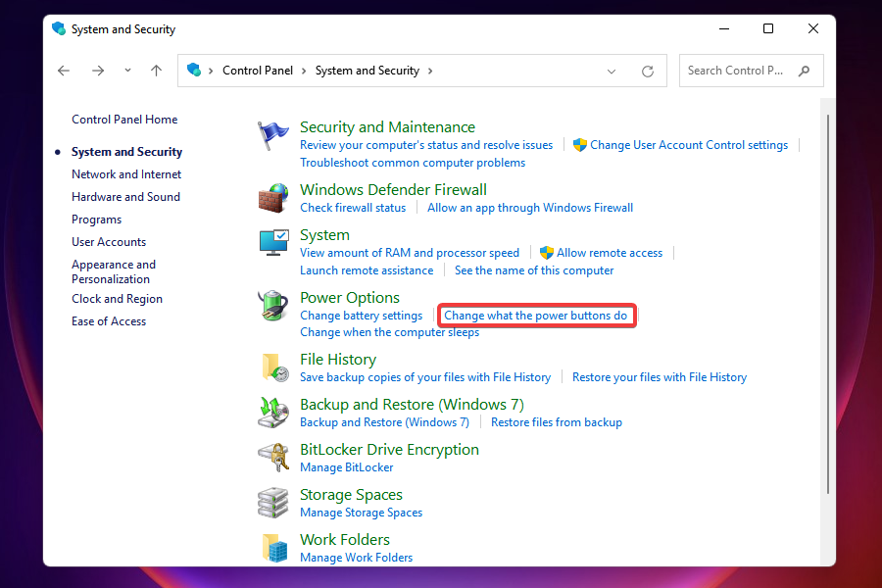Click the Power Options battery icon

pos(273,306)
